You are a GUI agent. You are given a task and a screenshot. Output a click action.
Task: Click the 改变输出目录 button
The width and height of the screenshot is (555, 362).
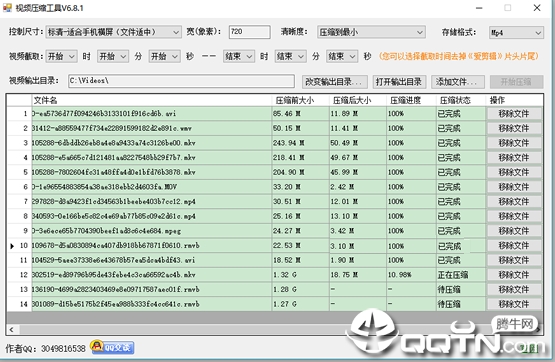tap(334, 82)
